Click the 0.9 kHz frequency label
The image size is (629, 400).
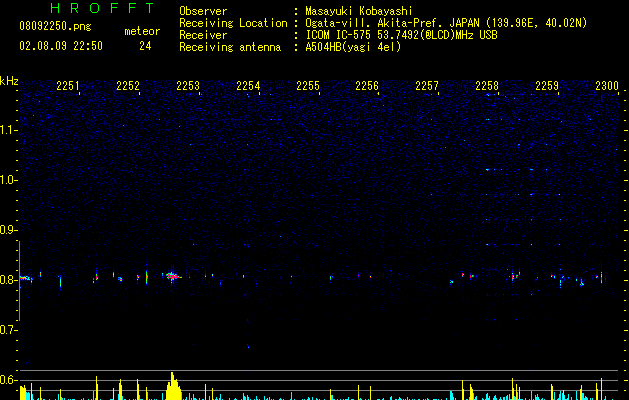point(8,230)
